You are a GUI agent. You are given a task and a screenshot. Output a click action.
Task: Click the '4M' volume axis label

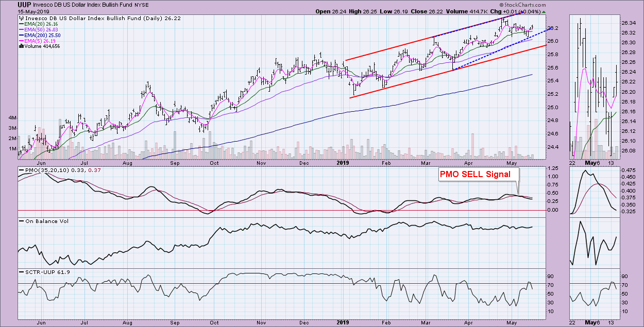pyautogui.click(x=12, y=118)
